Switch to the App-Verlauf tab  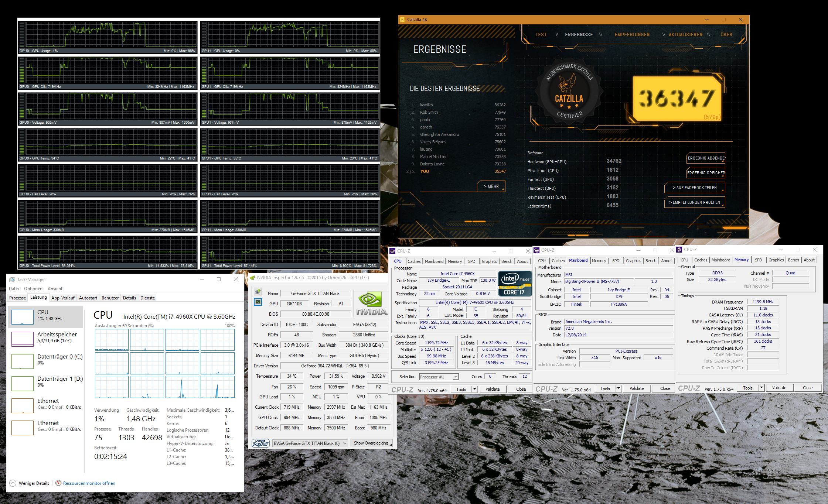tap(63, 298)
